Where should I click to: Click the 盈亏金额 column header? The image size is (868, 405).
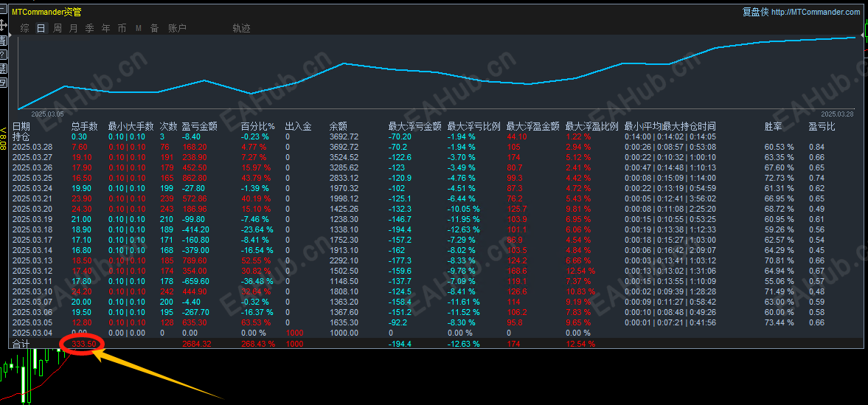(199, 127)
